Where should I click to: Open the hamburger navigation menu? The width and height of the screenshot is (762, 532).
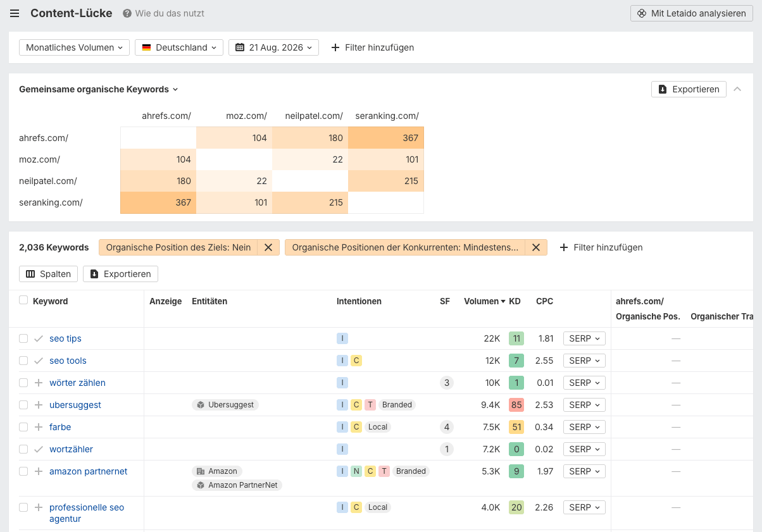point(15,13)
